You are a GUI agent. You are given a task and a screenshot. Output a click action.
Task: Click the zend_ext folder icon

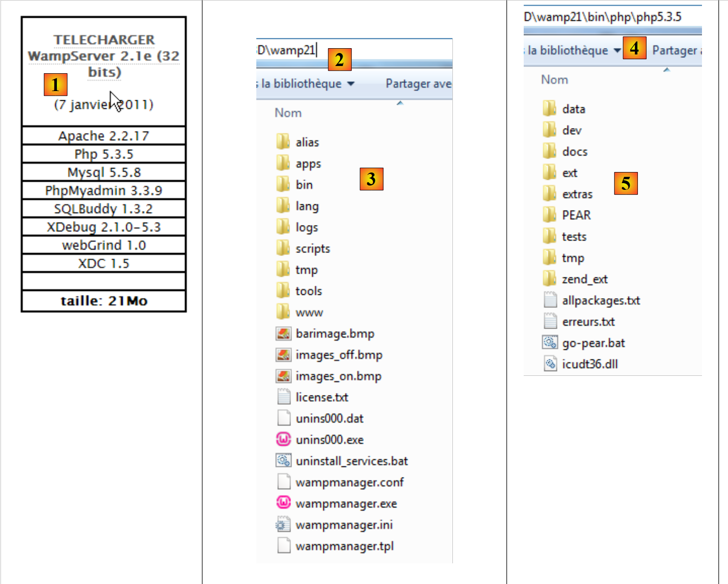coord(550,279)
